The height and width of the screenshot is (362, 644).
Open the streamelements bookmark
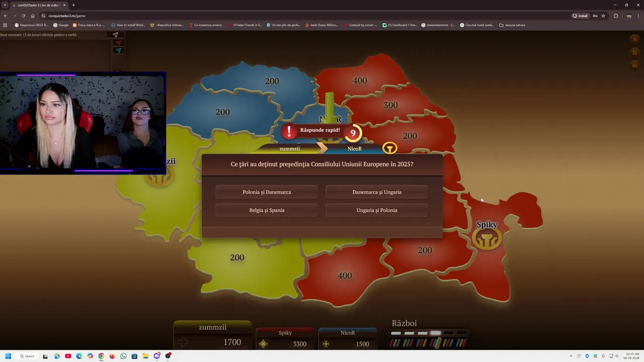(438, 25)
